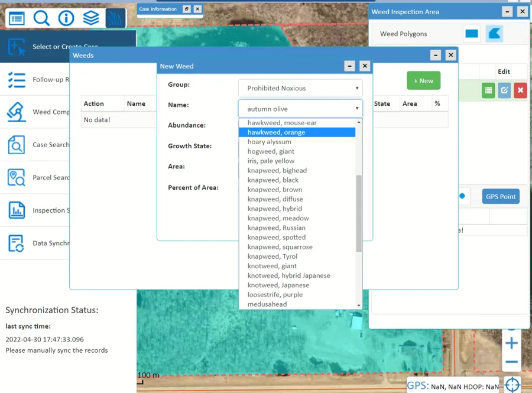This screenshot has height=393, width=532.
Task: Select knotweed, Japanese option
Action: click(x=297, y=285)
